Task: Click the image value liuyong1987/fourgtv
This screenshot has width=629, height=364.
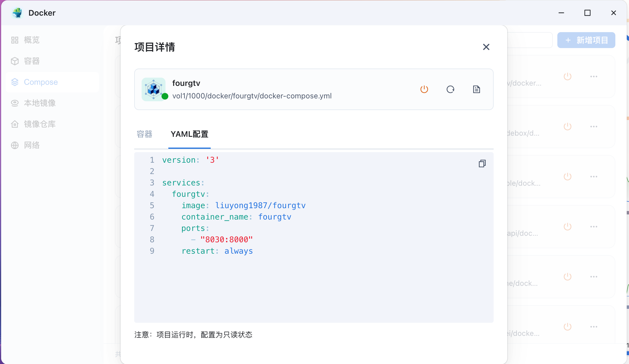Action: click(260, 205)
